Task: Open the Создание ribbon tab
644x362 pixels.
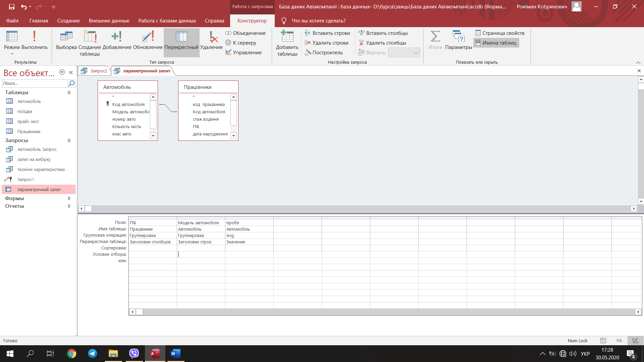Action: pos(68,21)
